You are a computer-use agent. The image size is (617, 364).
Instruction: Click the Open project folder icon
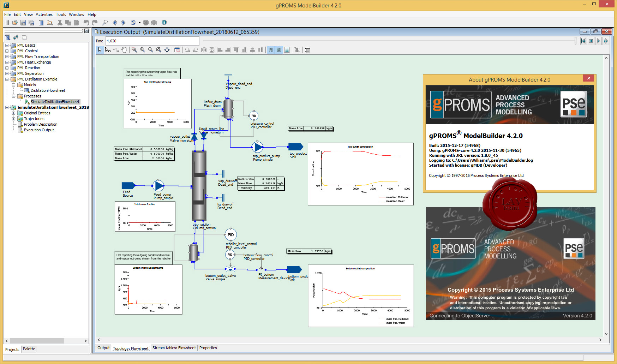pos(15,23)
